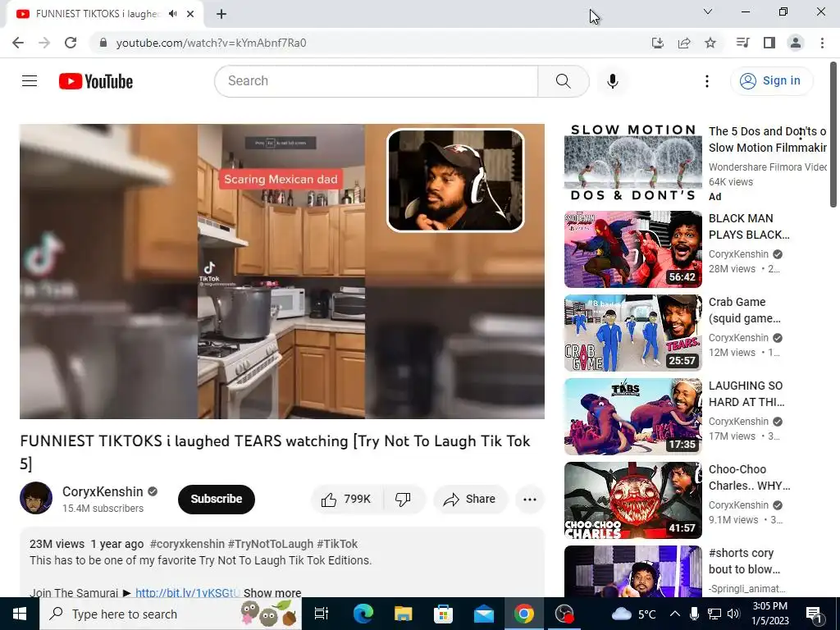Go back in browser history
The width and height of the screenshot is (840, 630).
(18, 43)
